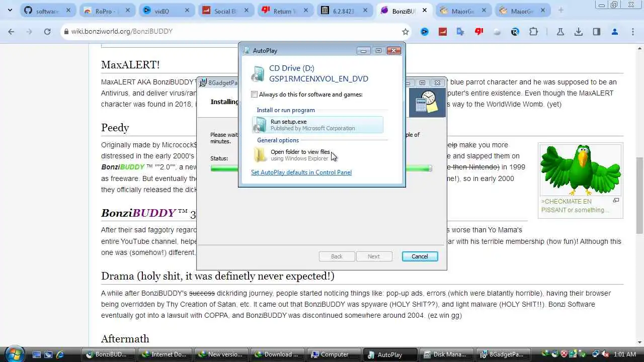
Task: Open the Google Translate extension icon
Action: [460, 32]
